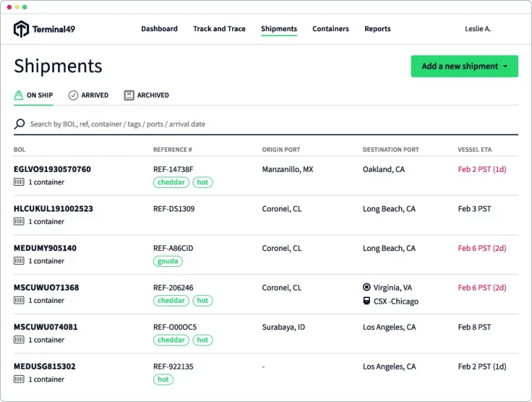
Task: Click the cheddar tag on REF-14738F
Action: point(171,182)
